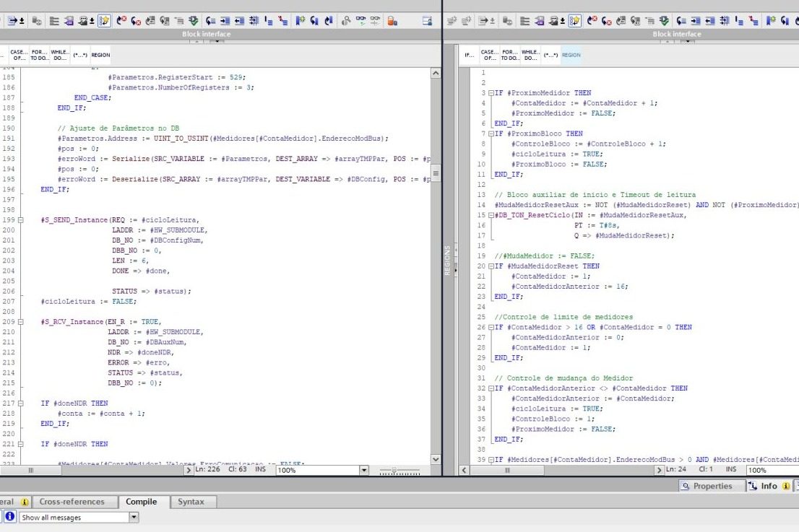Click the set bookmark icon in left editor toolbar

pos(300,21)
